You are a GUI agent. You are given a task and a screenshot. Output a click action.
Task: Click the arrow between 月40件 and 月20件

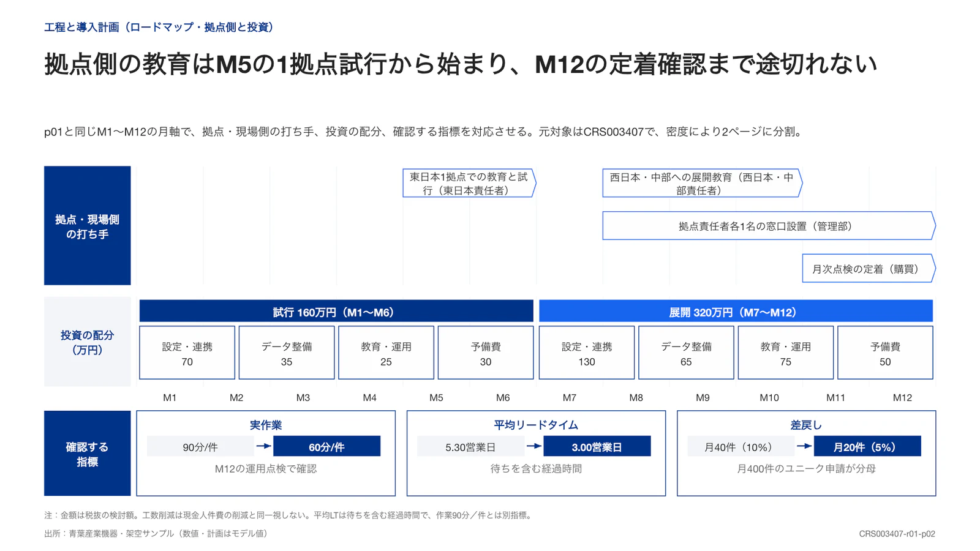(x=804, y=446)
